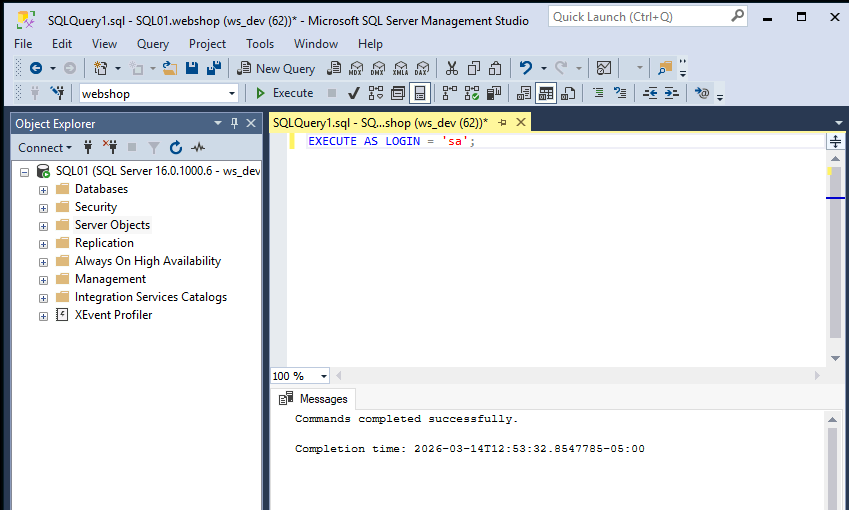849x510 pixels.
Task: Click the Increase Indent icon
Action: [671, 93]
